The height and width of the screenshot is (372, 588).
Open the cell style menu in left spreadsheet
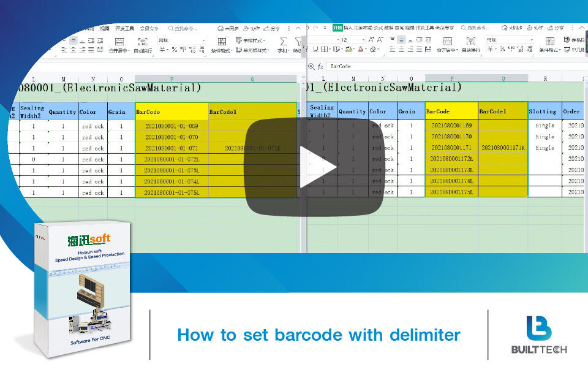[x=252, y=50]
